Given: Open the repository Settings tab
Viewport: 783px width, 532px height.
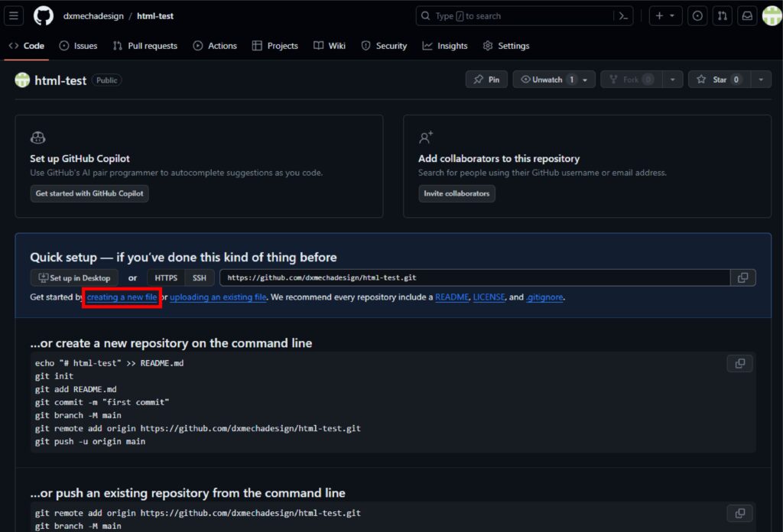Looking at the screenshot, I should (506, 46).
